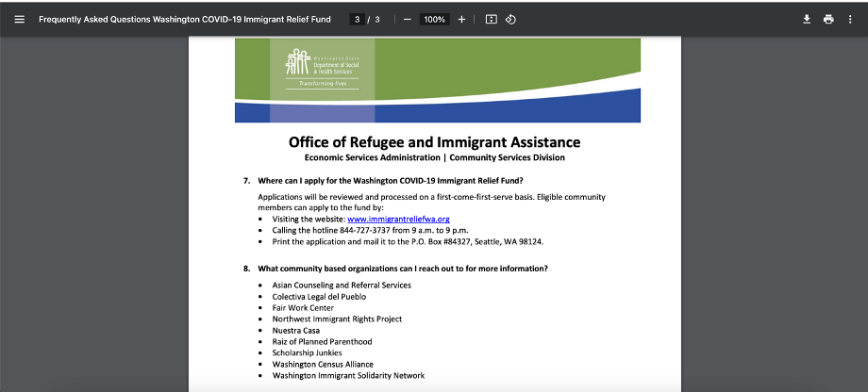Open the three-dot more actions menu
Image resolution: width=868 pixels, height=392 pixels.
click(x=850, y=19)
